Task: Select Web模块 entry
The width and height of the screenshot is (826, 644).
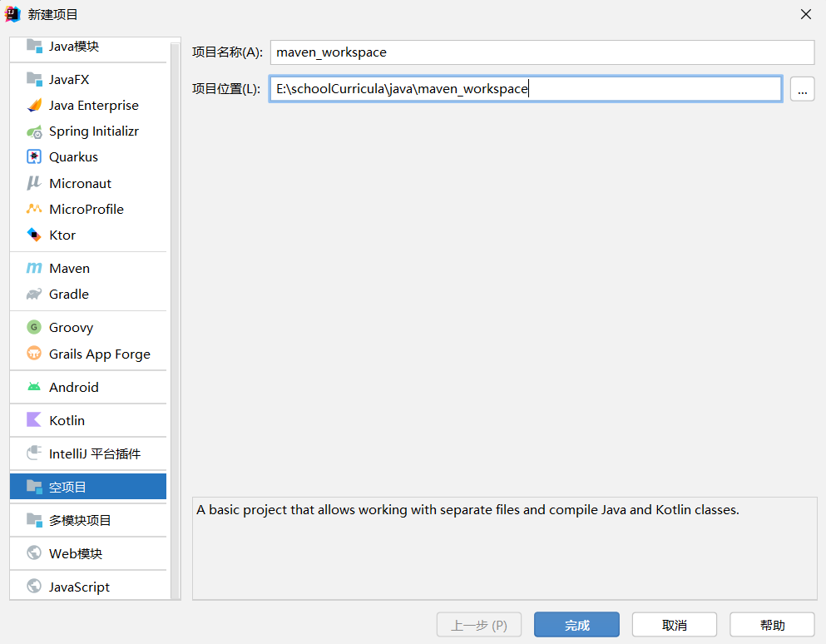Action: coord(88,552)
